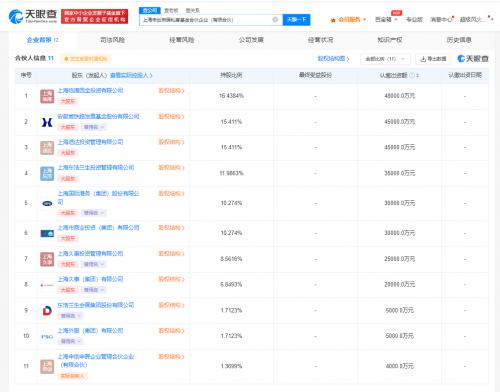Open 股权结构 link in row 3

coord(171,142)
